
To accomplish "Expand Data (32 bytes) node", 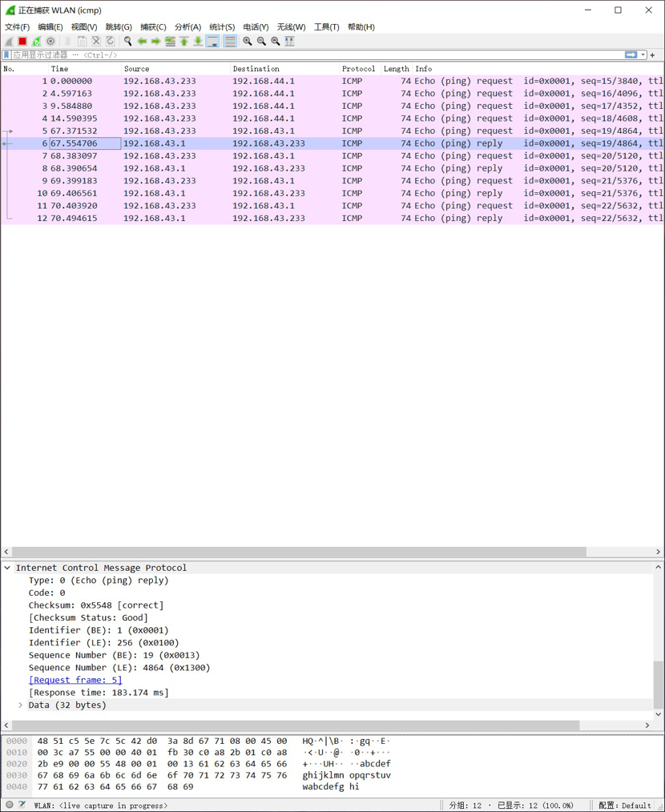I will 20,705.
